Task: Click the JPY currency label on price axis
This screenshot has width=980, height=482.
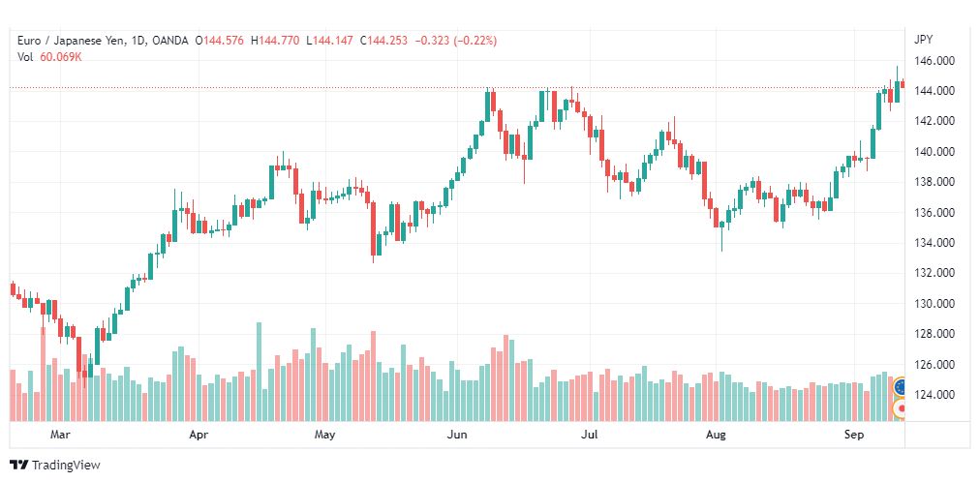Action: click(923, 40)
